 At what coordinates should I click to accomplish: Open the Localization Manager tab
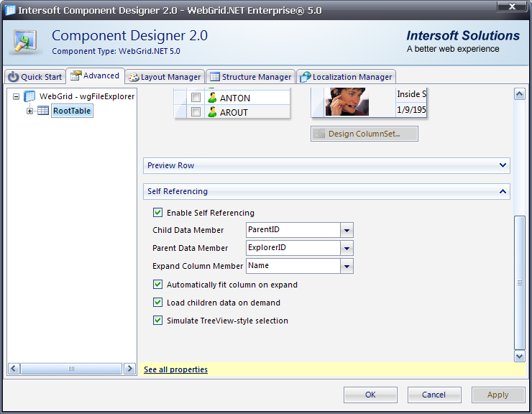(x=346, y=77)
